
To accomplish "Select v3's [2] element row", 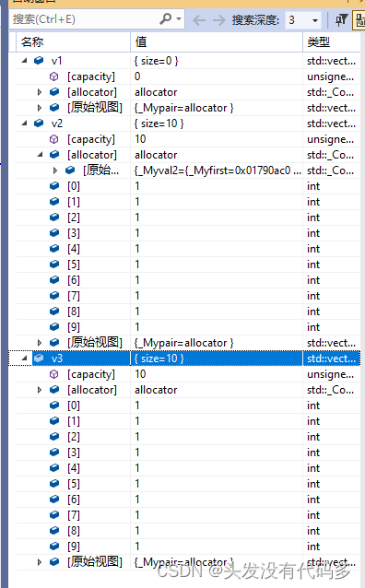I will (188, 437).
